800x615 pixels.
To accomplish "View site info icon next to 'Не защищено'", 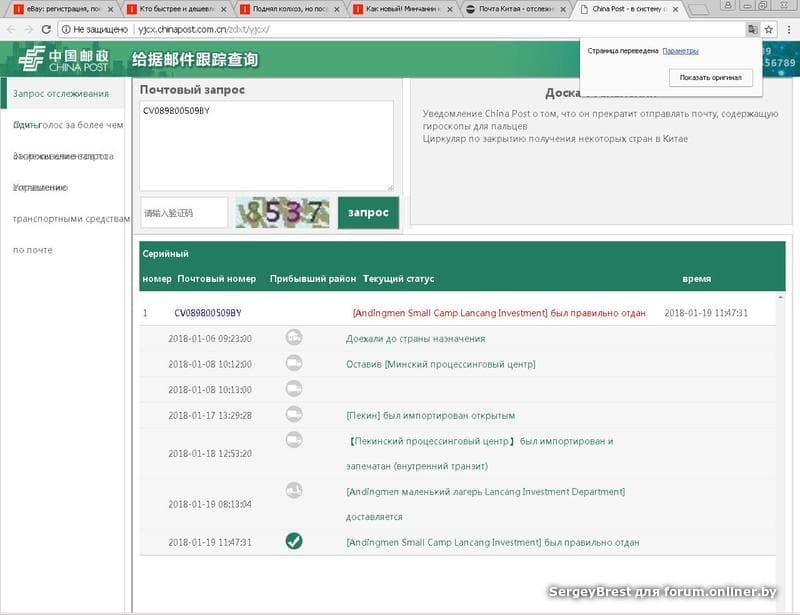I will click(66, 30).
